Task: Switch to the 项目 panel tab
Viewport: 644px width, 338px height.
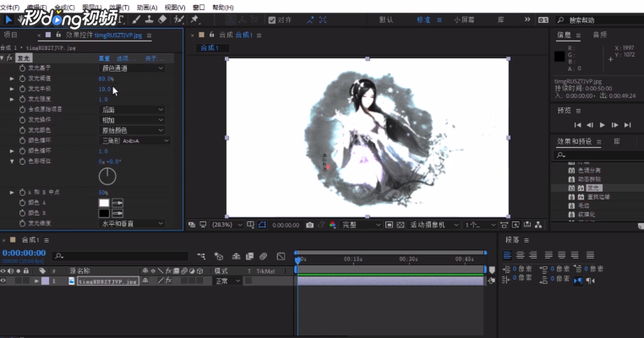Action: [11, 35]
